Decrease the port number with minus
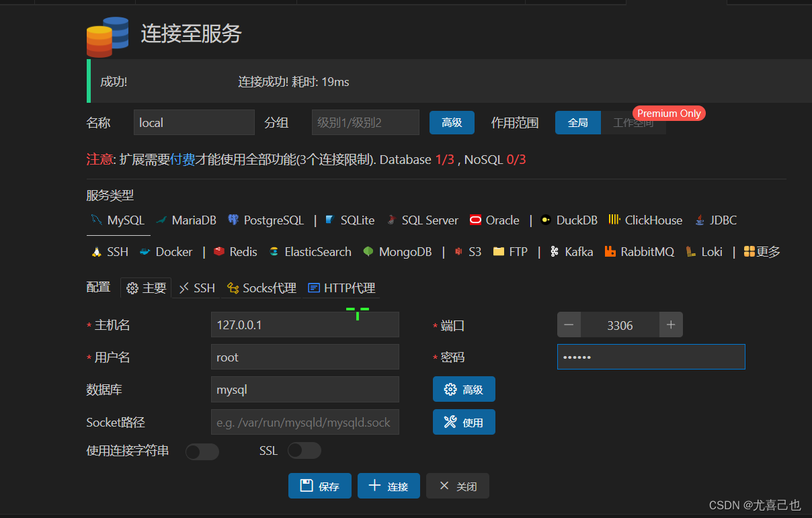 pyautogui.click(x=569, y=325)
